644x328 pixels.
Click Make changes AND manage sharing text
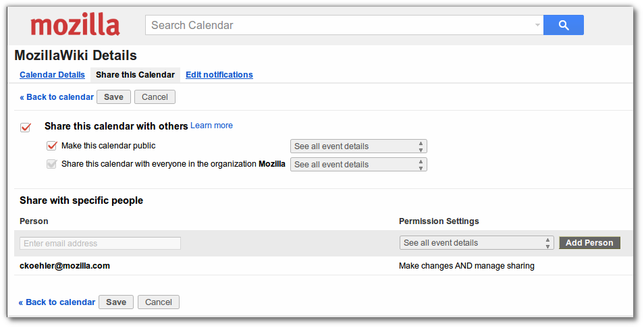pyautogui.click(x=466, y=266)
